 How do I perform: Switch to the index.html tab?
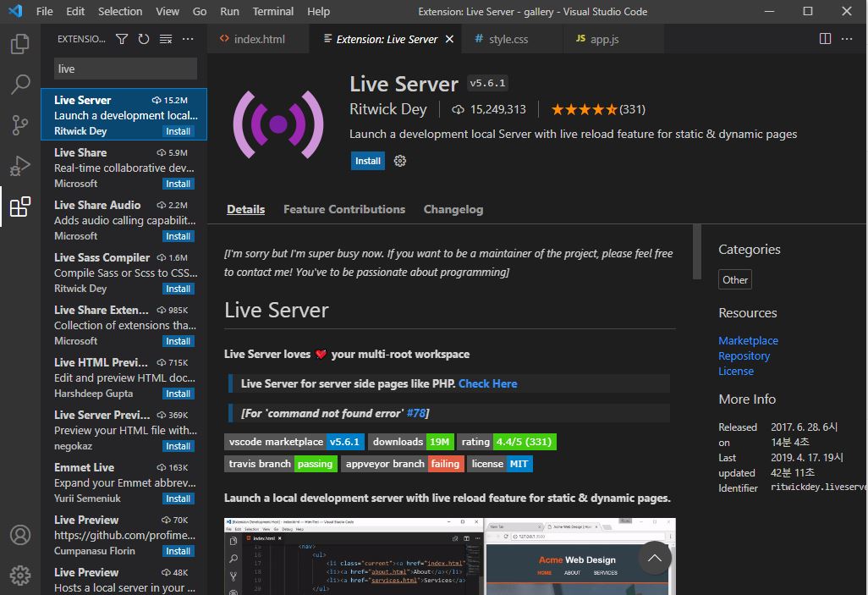click(x=258, y=39)
